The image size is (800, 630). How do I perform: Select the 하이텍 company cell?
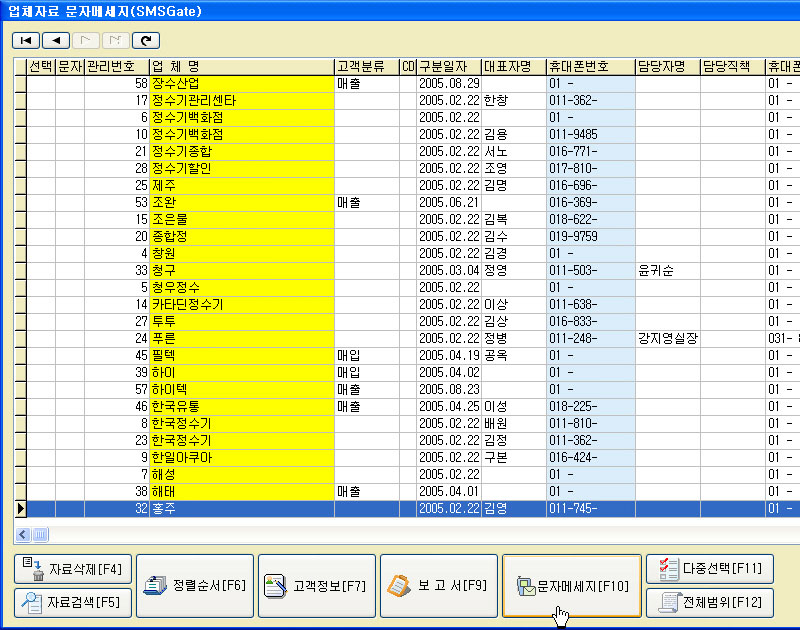tap(242, 390)
